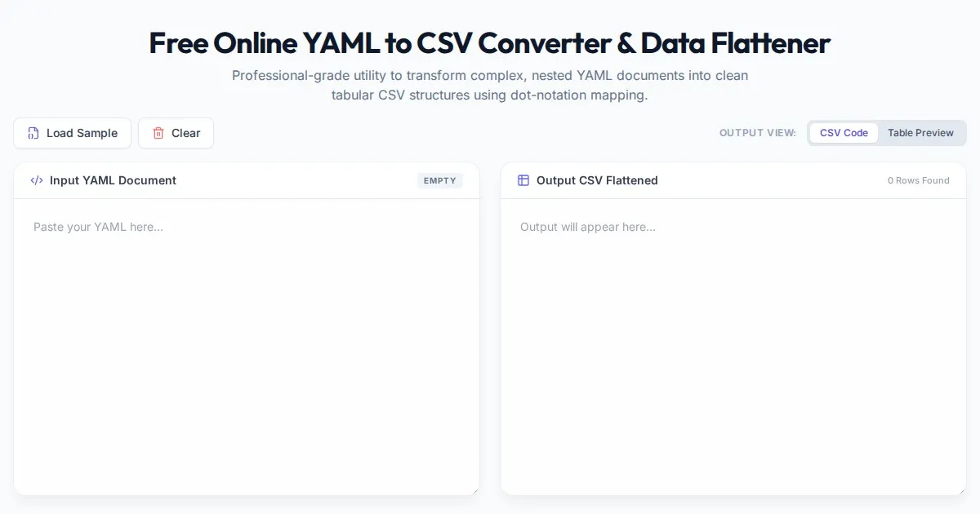The image size is (980, 514).
Task: Click the '0 Rows Found' counter
Action: (918, 180)
